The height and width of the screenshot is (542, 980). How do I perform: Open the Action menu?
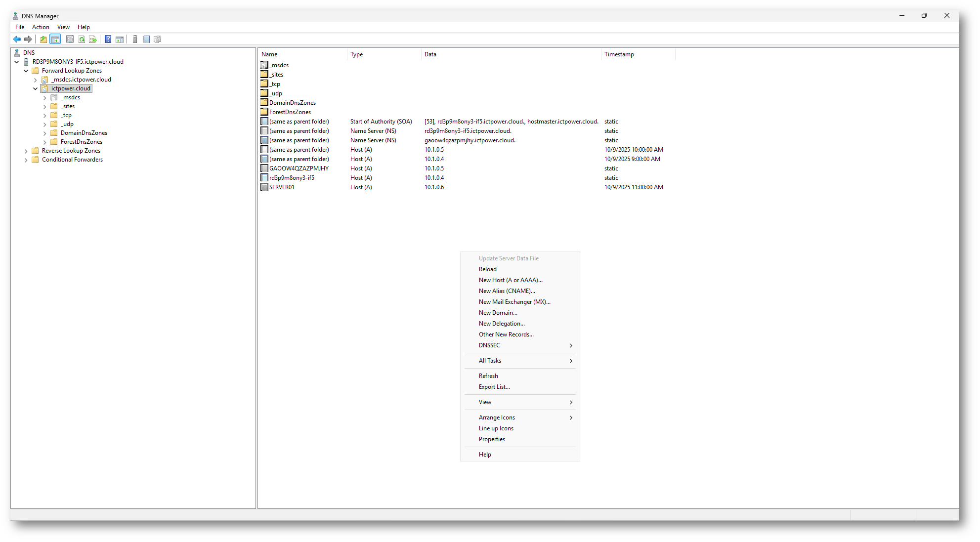[x=41, y=27]
